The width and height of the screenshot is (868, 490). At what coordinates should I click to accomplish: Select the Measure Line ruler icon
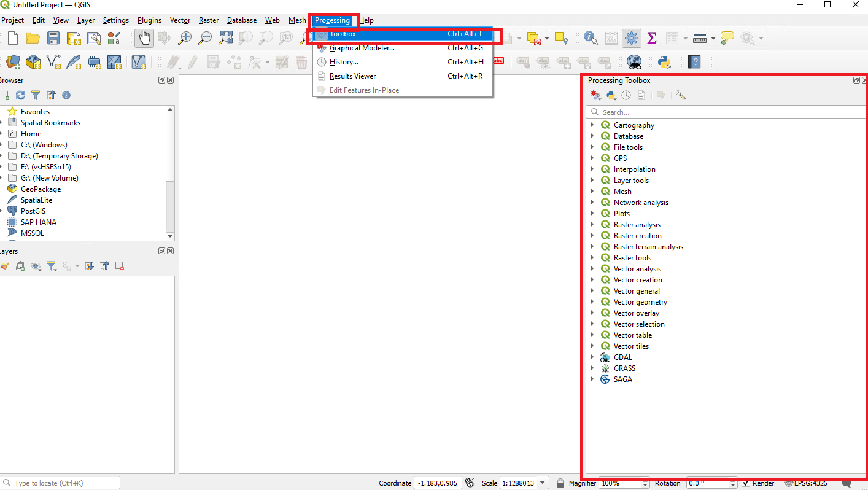pos(700,38)
